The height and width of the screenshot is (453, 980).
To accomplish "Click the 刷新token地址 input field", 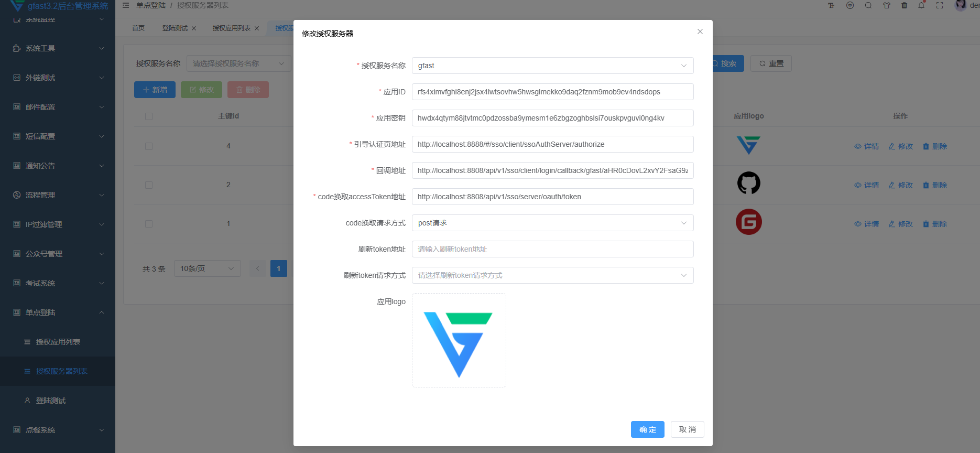I will point(552,249).
